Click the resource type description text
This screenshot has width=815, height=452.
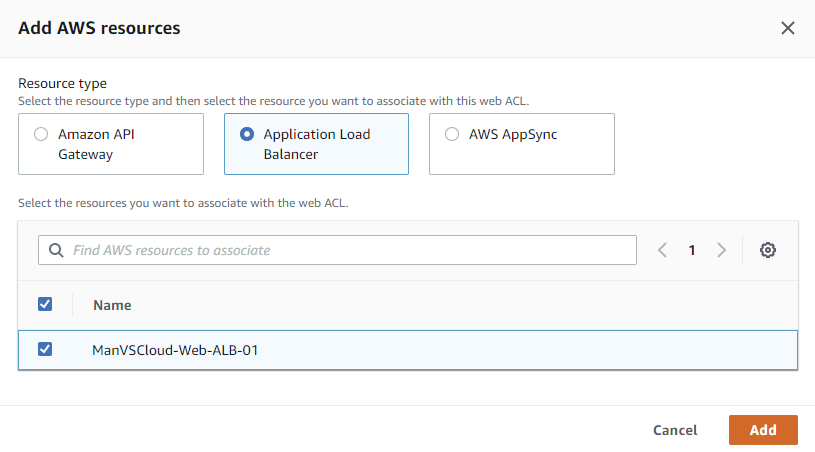tap(273, 101)
